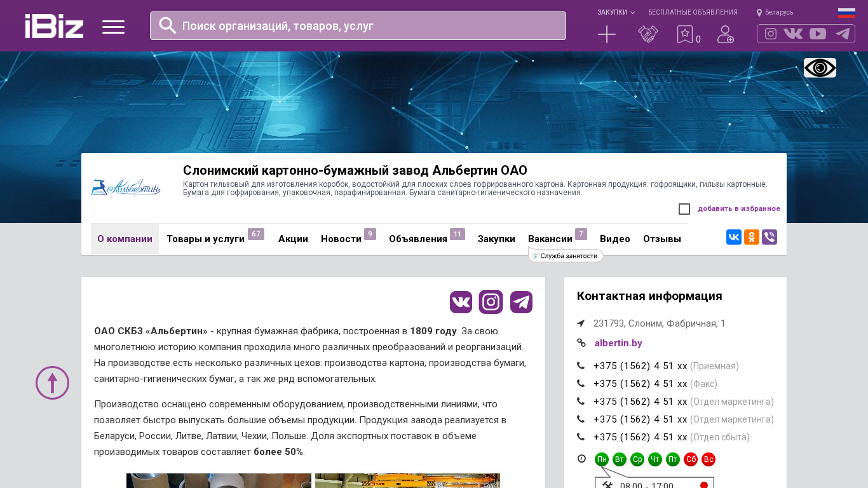Open the company 'Закупки' tab
Image resolution: width=868 pixels, height=488 pixels.
(x=496, y=239)
